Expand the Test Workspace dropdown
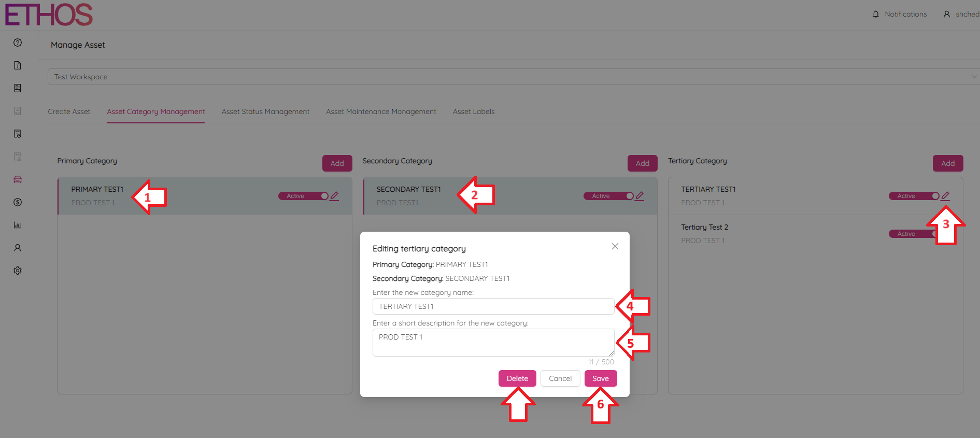 coord(513,77)
